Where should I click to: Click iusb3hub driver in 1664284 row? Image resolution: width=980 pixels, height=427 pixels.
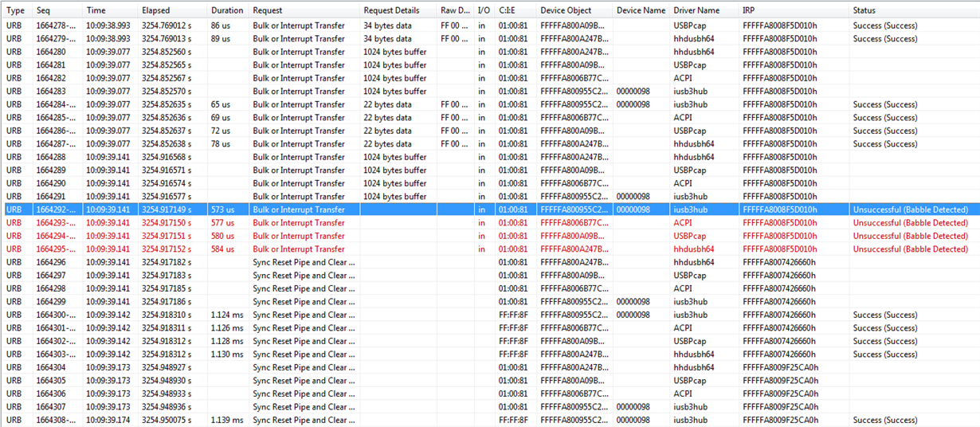691,104
